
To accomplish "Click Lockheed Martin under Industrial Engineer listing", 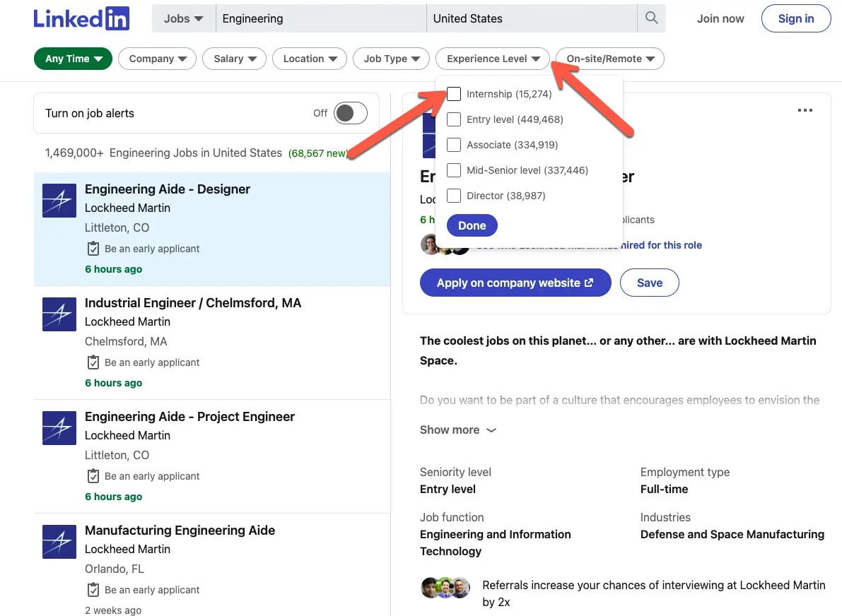I will [128, 321].
